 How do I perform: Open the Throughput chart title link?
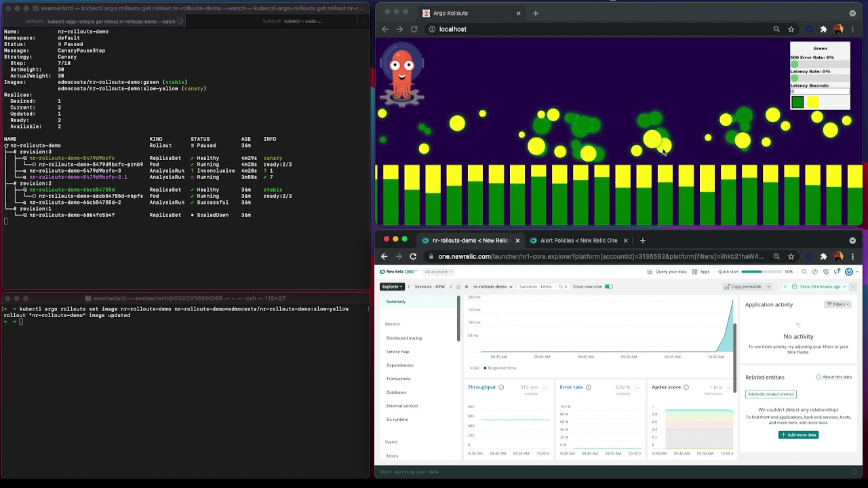pos(481,387)
